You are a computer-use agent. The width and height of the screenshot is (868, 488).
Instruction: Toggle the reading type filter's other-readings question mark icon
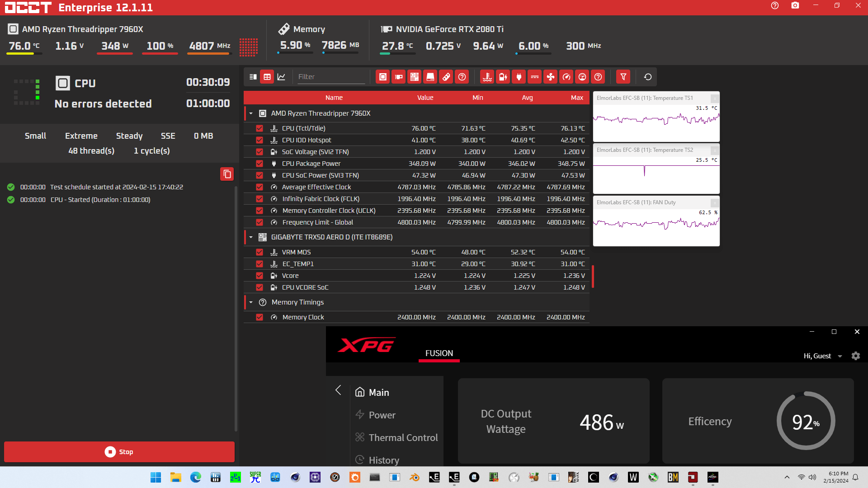coord(598,77)
